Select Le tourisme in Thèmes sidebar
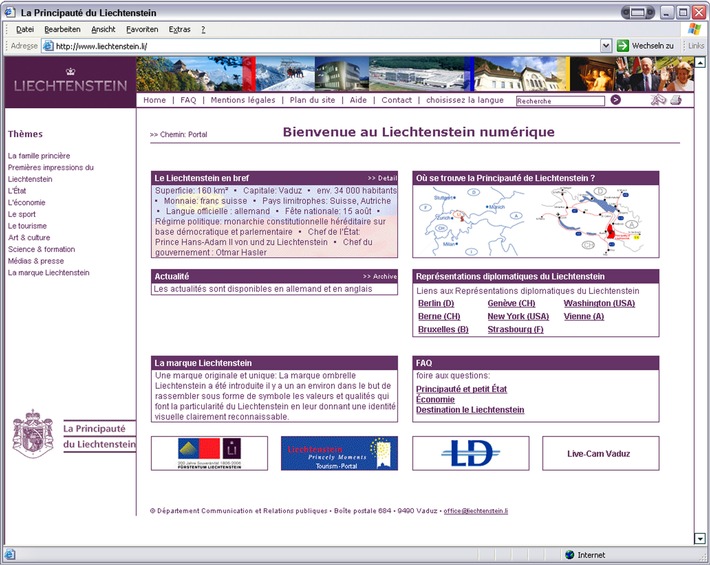This screenshot has width=710, height=565. (x=27, y=226)
